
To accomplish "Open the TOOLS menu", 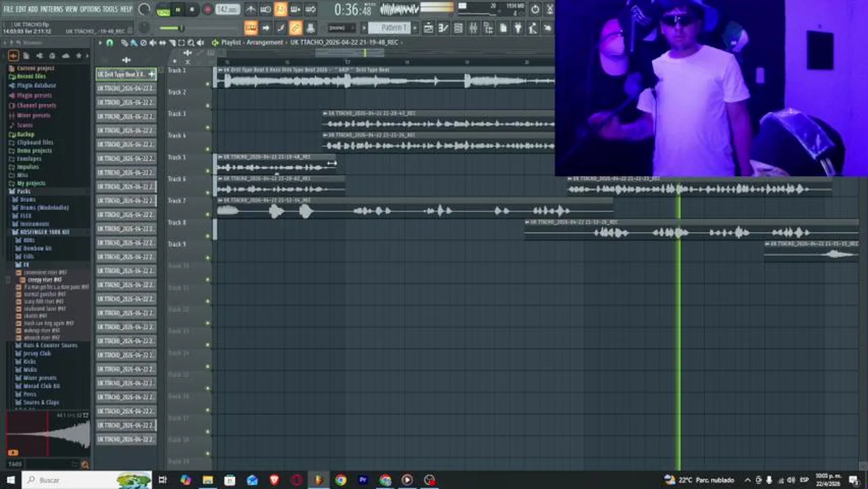I will pos(110,9).
